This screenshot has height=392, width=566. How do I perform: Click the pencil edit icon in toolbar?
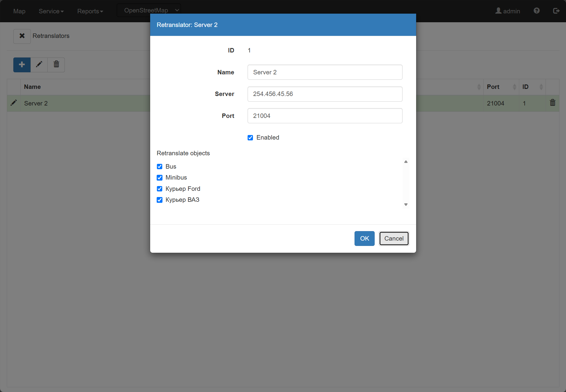pos(39,65)
